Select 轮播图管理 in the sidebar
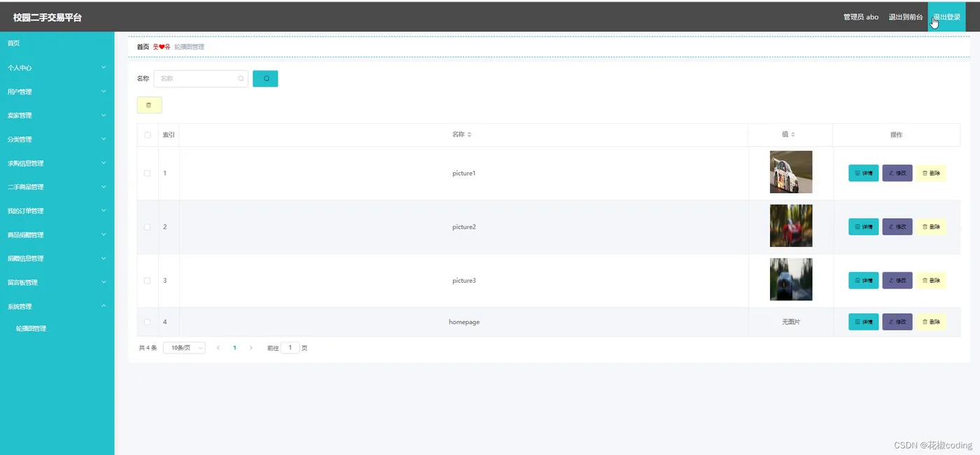This screenshot has height=455, width=980. (x=31, y=328)
